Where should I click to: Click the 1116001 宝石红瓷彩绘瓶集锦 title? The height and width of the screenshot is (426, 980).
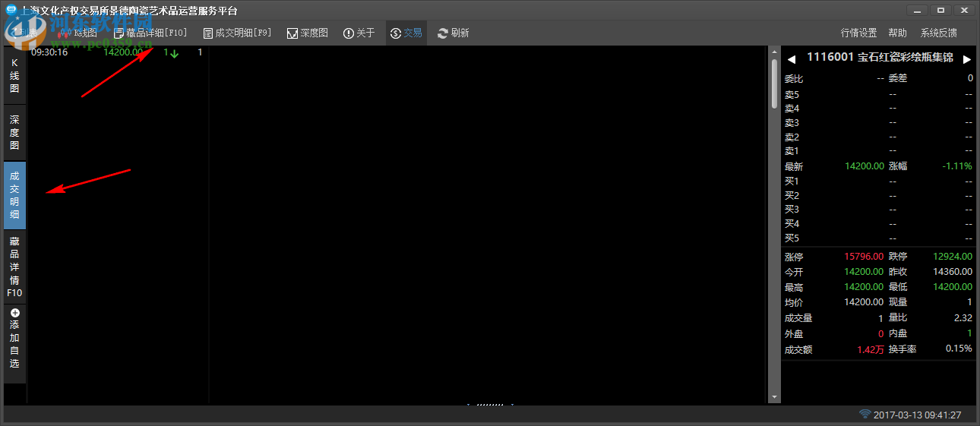coord(880,57)
